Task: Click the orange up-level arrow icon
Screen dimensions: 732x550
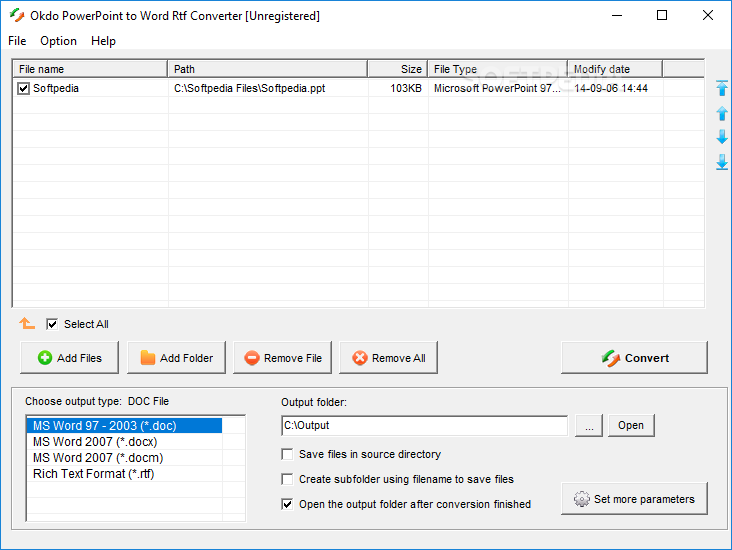Action: pos(27,323)
